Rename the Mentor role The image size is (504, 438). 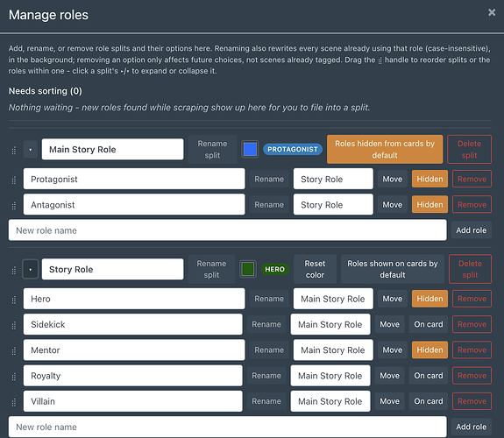coord(269,350)
